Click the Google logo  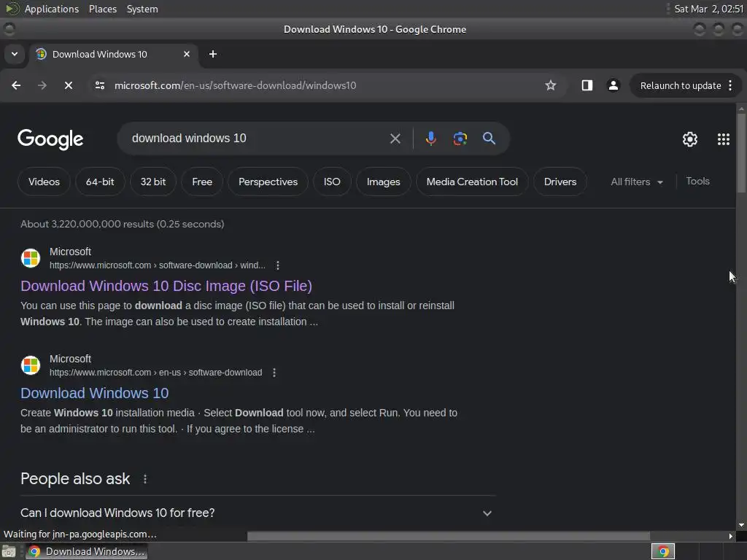50,139
